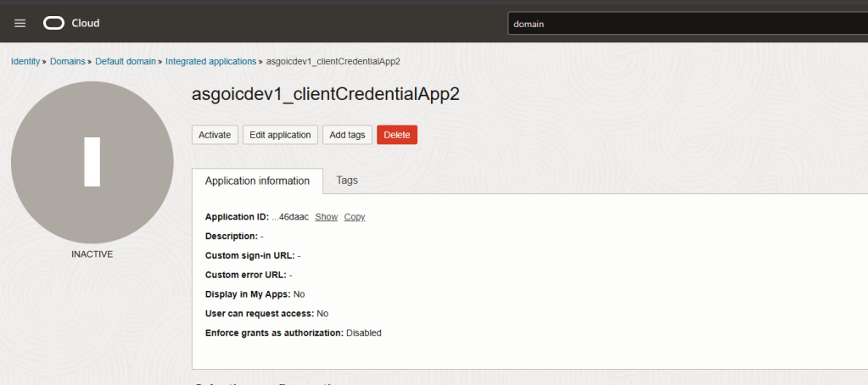
Task: Hit the red Delete button
Action: [396, 135]
